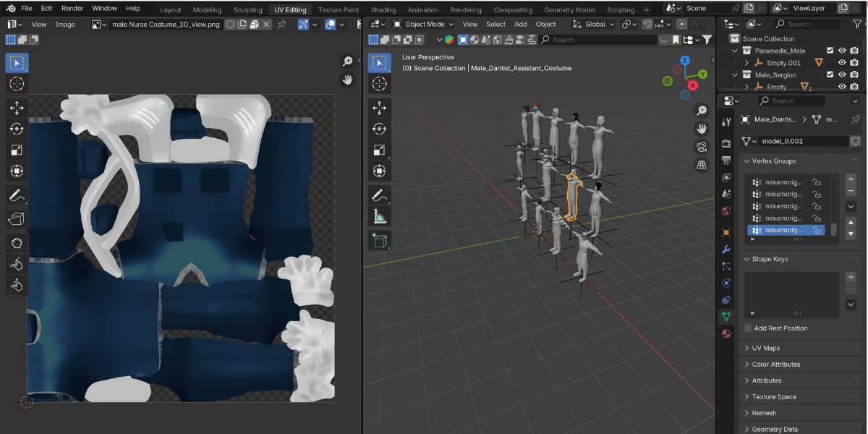Viewport: 868px width, 434px height.
Task: Click the UV editor Relax sculpt tool
Action: pos(17,263)
